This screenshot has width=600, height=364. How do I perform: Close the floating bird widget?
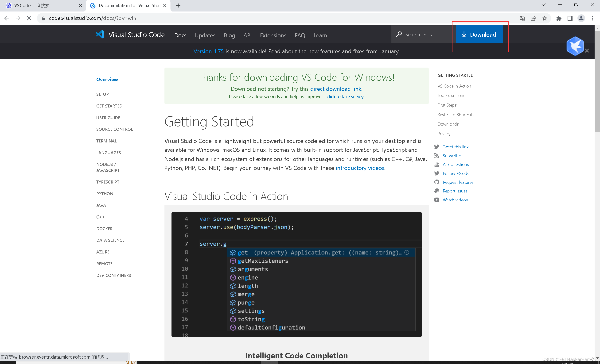point(587,51)
